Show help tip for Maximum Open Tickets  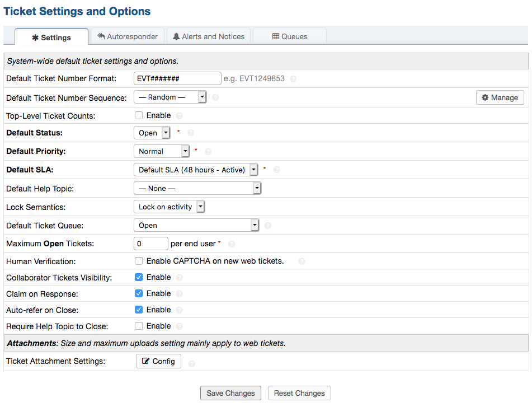tap(232, 244)
